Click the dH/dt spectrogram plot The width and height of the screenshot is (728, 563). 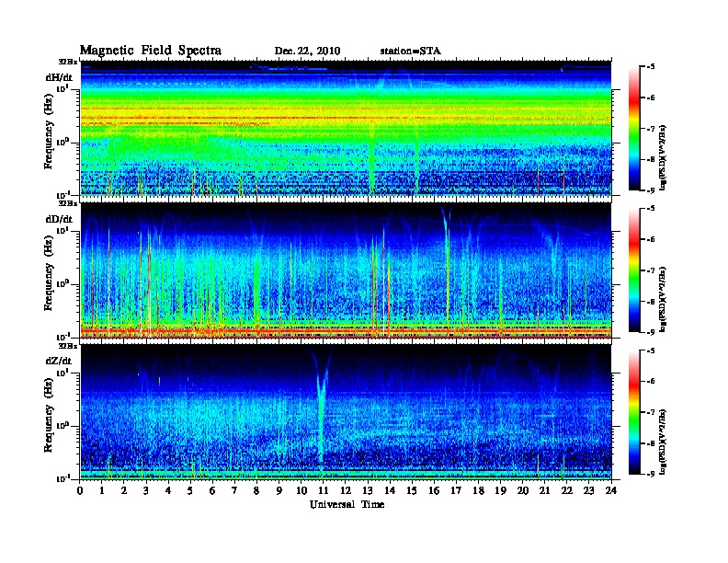point(346,128)
